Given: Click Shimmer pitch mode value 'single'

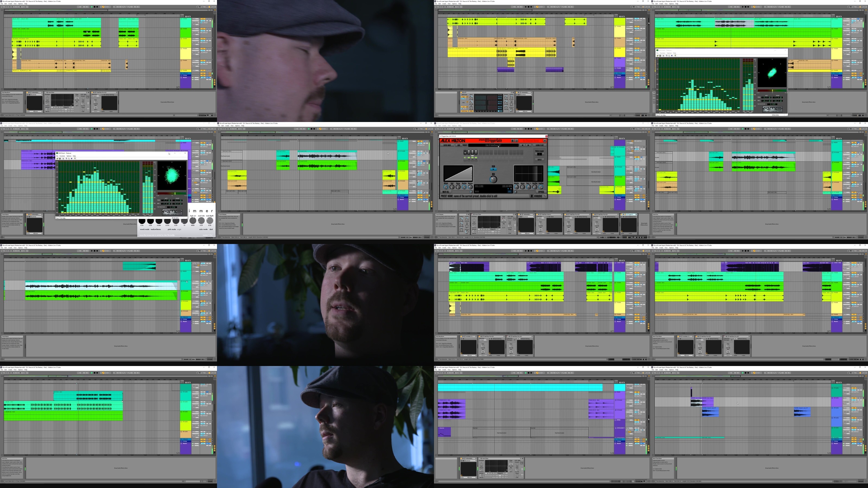Looking at the screenshot, I should point(179,229).
